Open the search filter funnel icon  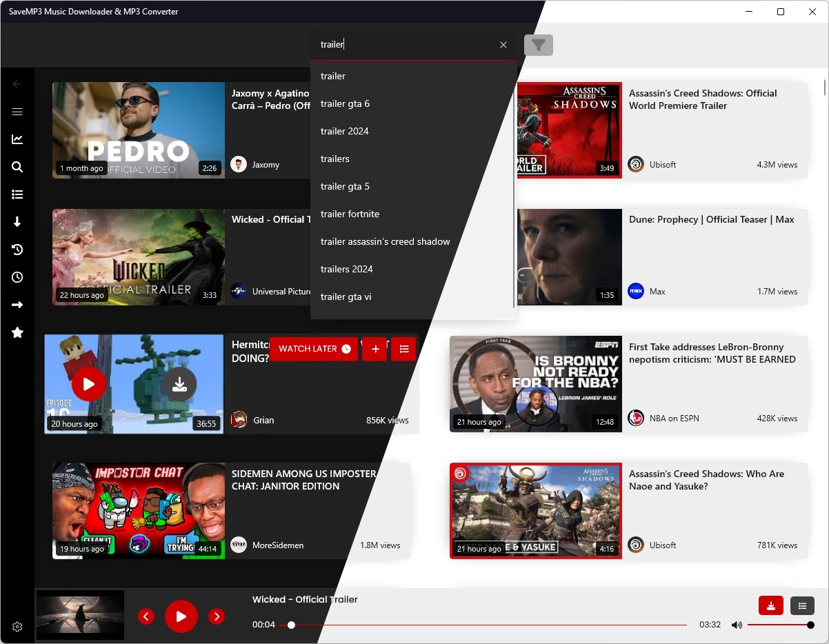tap(539, 45)
